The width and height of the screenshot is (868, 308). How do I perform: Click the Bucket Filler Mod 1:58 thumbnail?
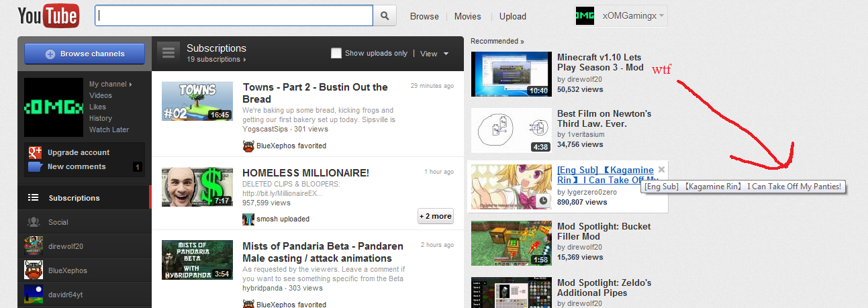(x=512, y=243)
